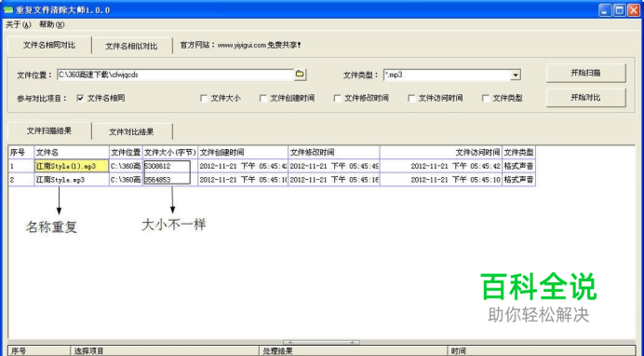Screen dimensions: 644x356
Task: Close the 重复文件清除大师 window
Action: click(x=634, y=10)
